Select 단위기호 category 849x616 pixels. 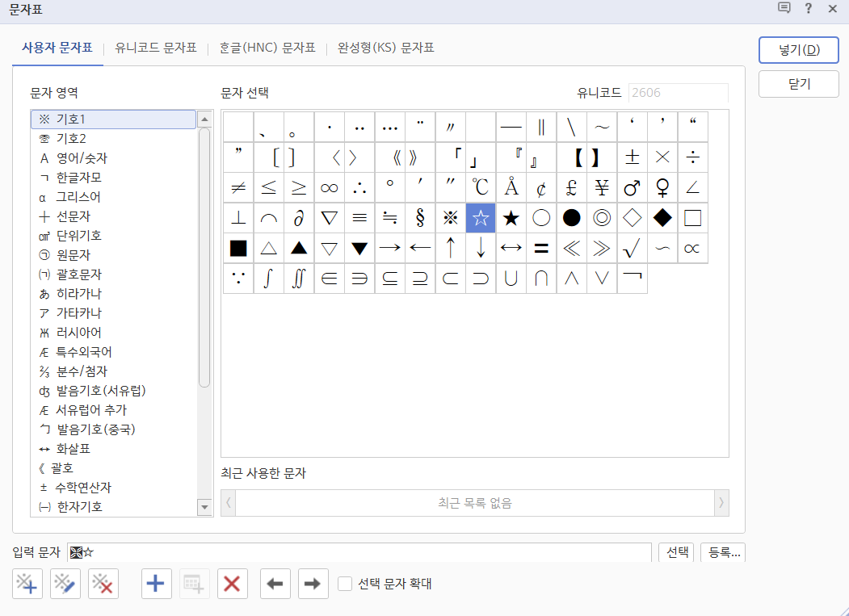113,236
